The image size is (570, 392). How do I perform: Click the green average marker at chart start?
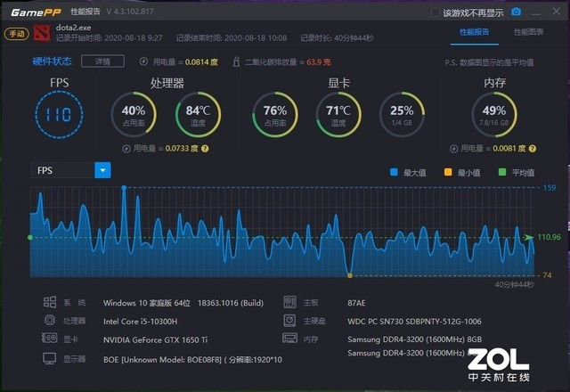tap(30, 238)
